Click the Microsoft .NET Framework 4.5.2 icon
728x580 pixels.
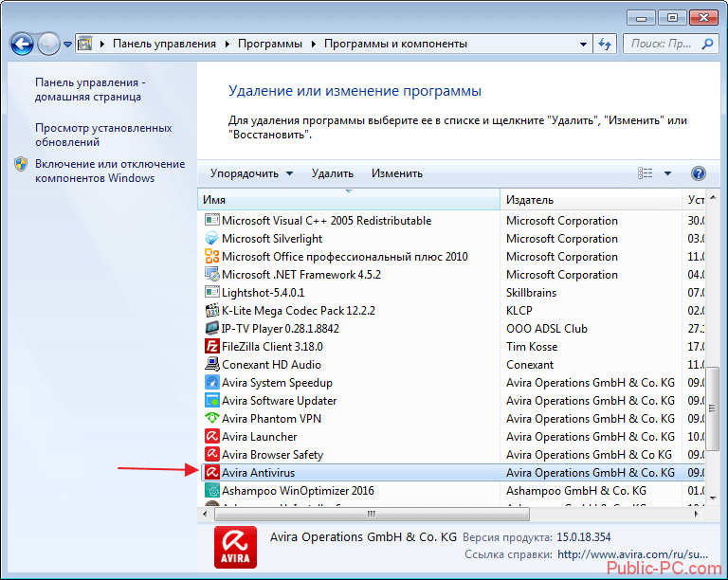tap(212, 274)
